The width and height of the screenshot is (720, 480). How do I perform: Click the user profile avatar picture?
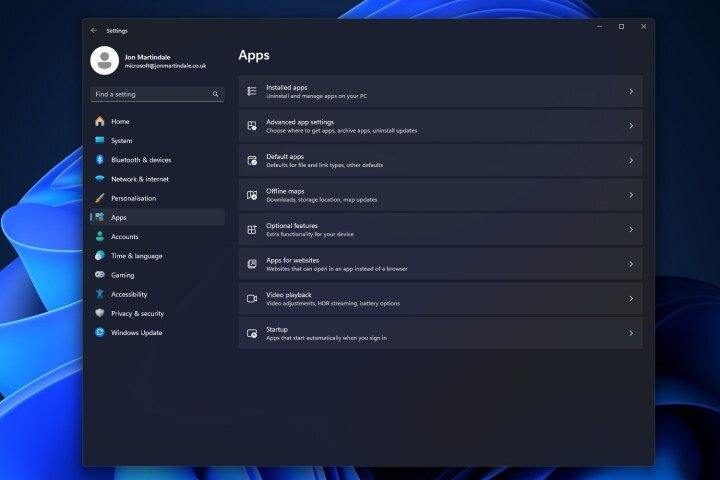105,60
